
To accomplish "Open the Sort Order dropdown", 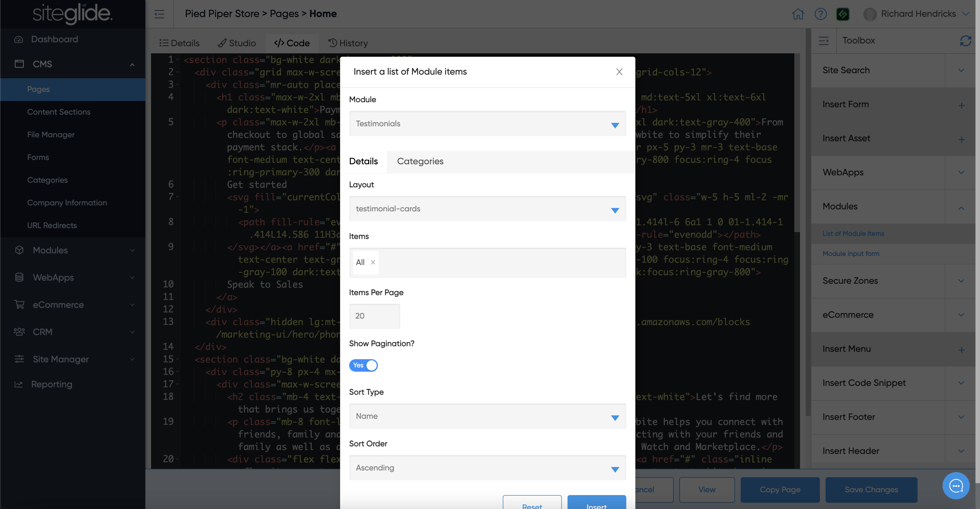I will (487, 468).
